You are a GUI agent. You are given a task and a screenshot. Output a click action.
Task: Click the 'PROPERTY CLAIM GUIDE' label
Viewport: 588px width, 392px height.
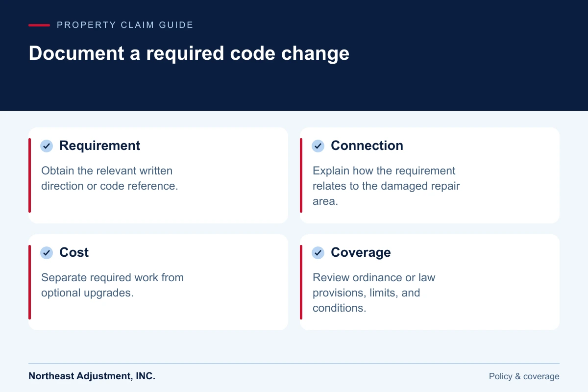[125, 24]
